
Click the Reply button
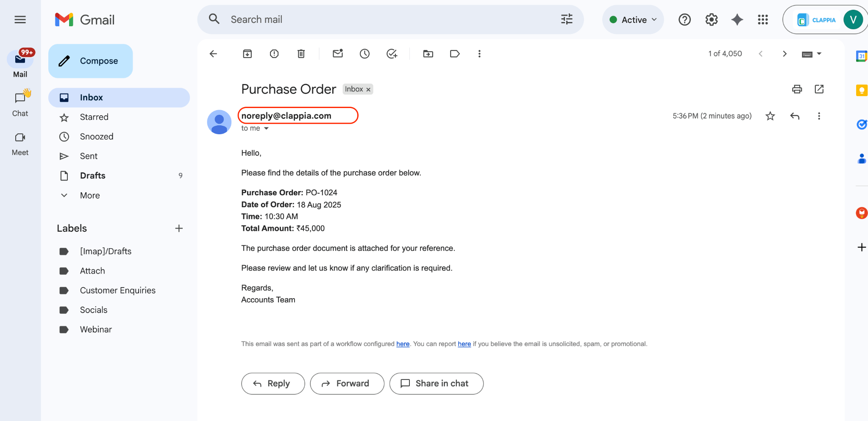(x=273, y=384)
